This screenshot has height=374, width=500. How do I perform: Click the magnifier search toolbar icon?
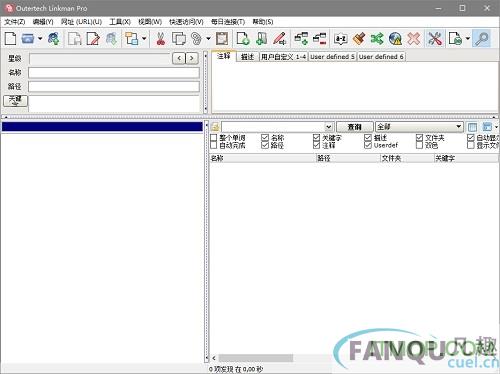tap(481, 38)
